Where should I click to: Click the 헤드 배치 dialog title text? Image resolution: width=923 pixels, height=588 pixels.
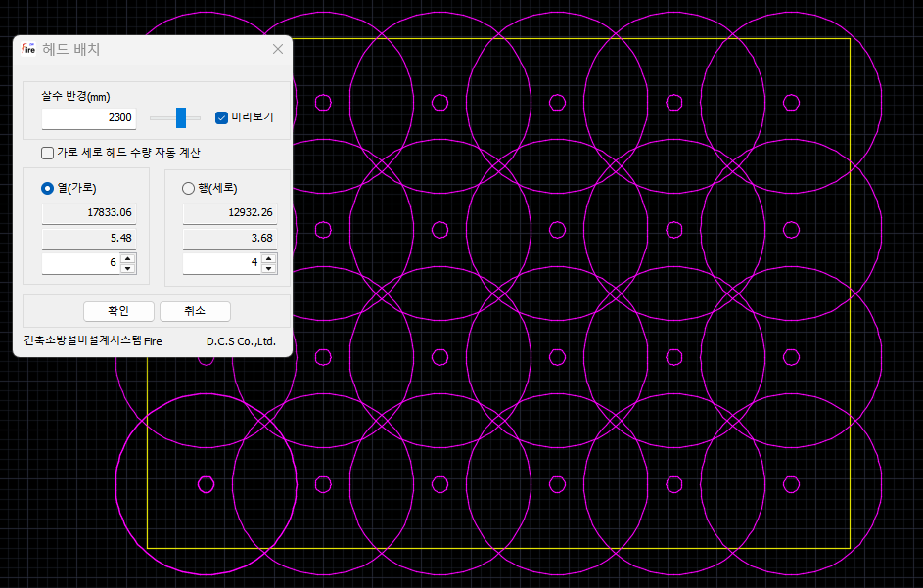coord(71,49)
